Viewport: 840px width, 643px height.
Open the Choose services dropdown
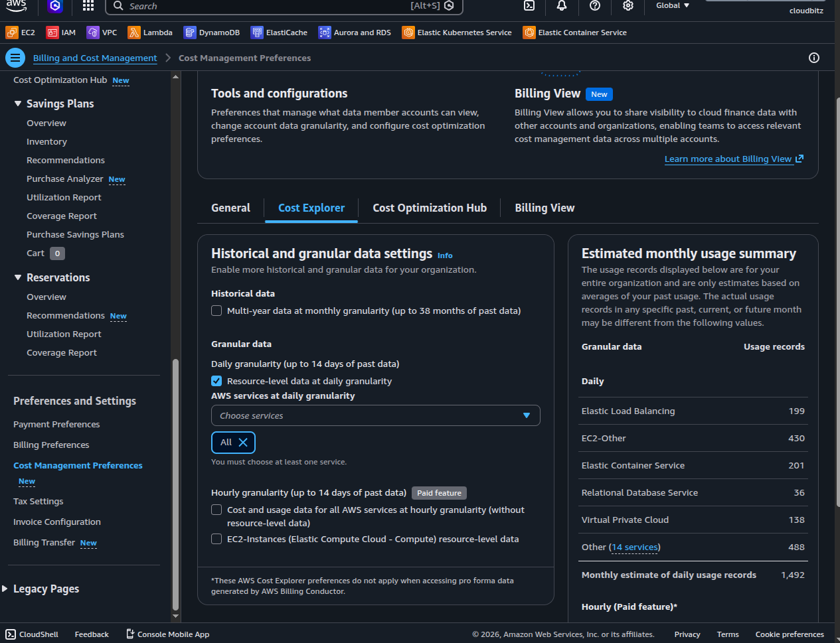click(x=376, y=415)
